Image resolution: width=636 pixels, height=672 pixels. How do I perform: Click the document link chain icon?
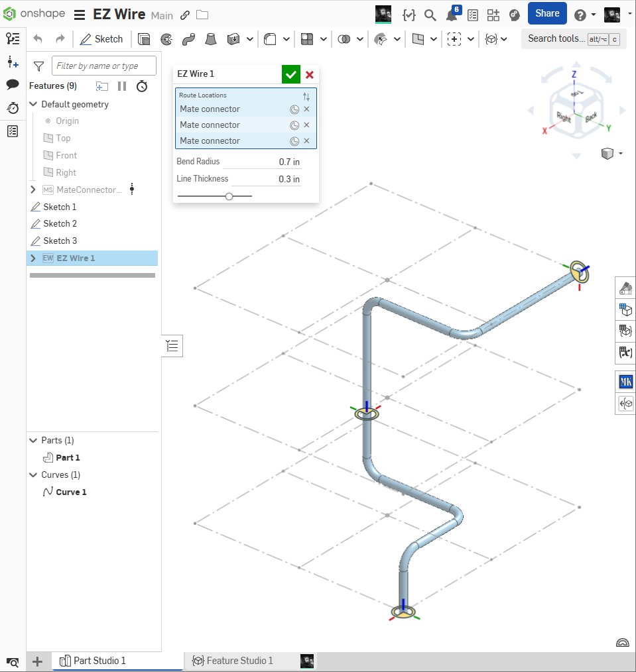[185, 15]
